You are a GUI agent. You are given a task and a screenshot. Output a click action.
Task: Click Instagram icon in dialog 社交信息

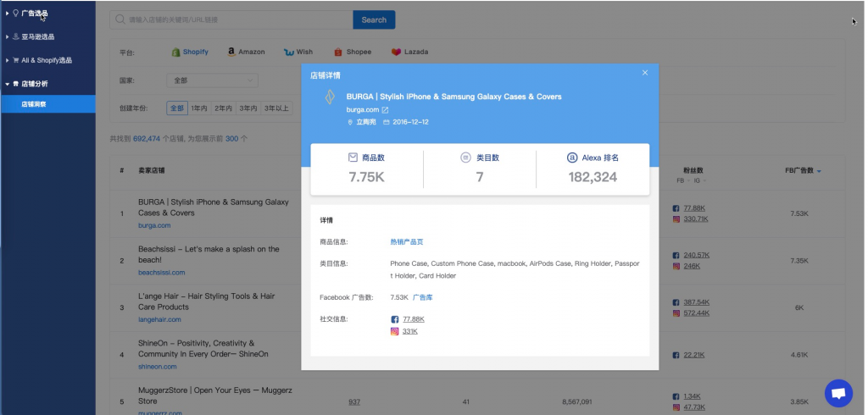(x=395, y=331)
